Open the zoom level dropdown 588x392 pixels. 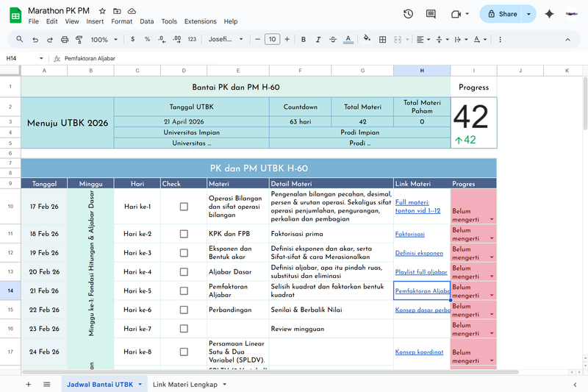[x=103, y=39]
